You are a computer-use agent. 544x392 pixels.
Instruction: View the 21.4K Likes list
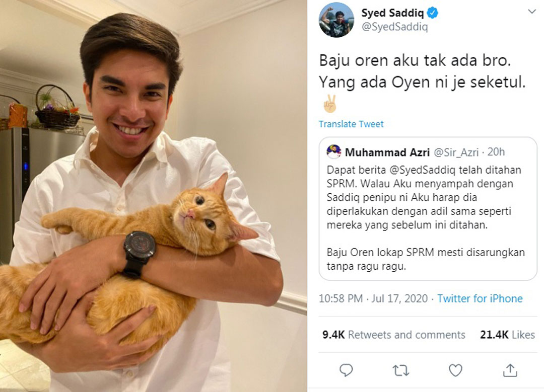(x=507, y=335)
